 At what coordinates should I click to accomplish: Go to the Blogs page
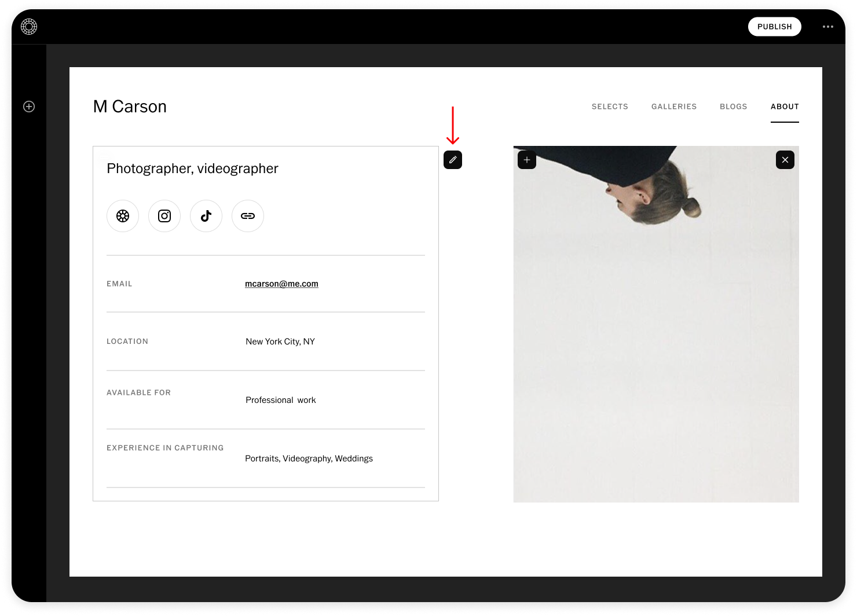coord(734,107)
